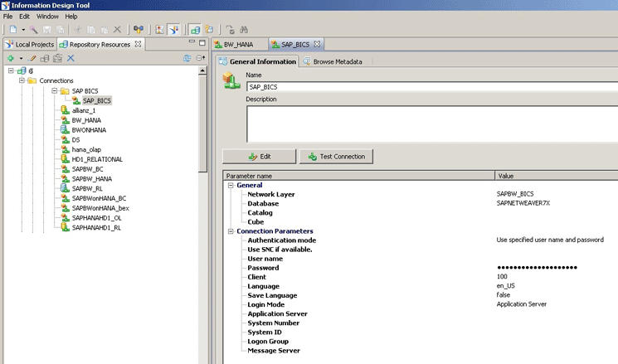Click the Cut scissors icon

78,30
